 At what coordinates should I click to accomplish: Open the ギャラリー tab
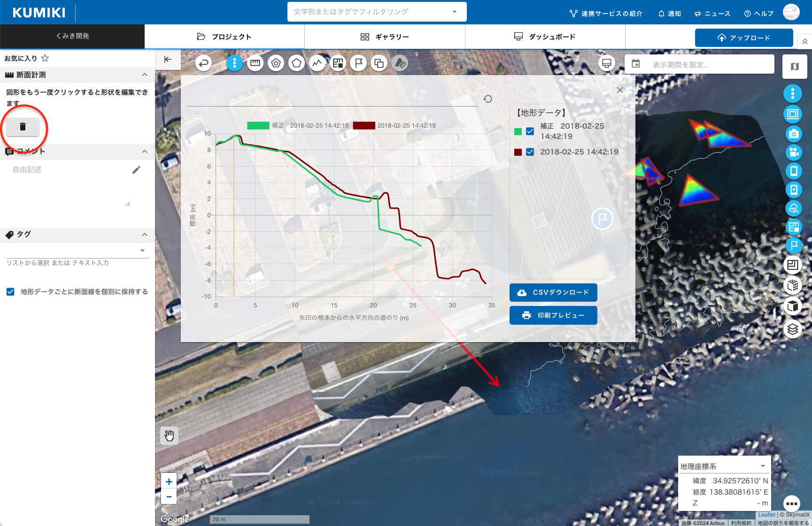coord(385,37)
